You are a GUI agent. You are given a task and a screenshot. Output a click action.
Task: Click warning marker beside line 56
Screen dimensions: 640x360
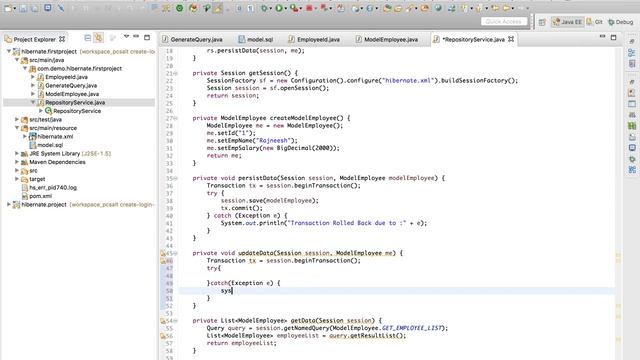[162, 336]
